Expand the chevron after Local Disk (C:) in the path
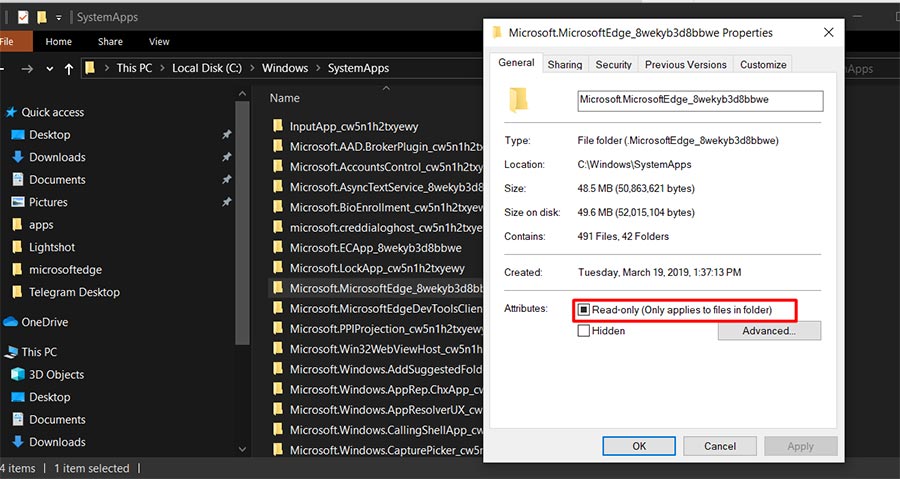Image resolution: width=900 pixels, height=479 pixels. coord(252,68)
